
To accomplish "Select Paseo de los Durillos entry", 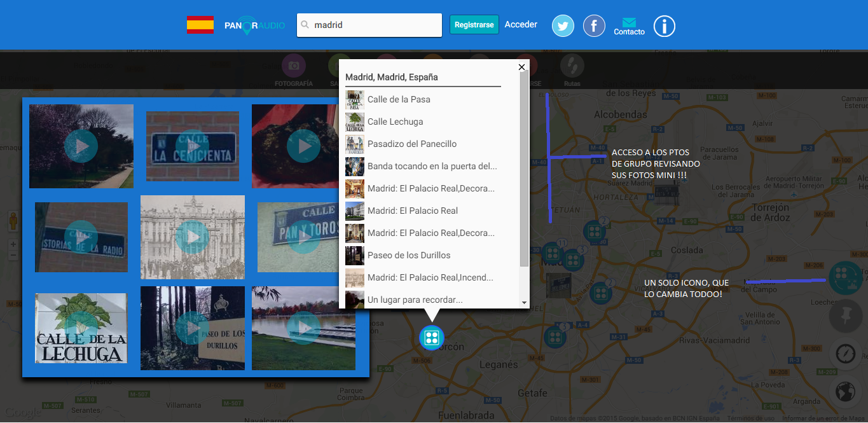I will pos(409,255).
